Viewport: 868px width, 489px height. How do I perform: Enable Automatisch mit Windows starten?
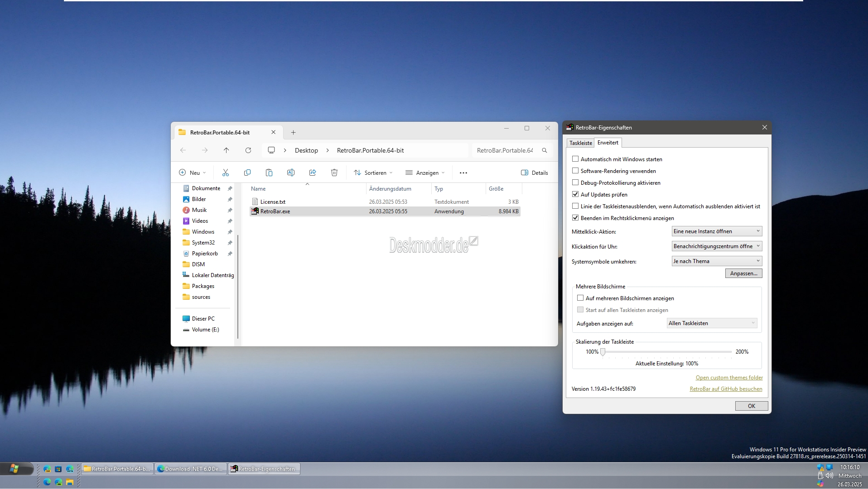coord(575,159)
